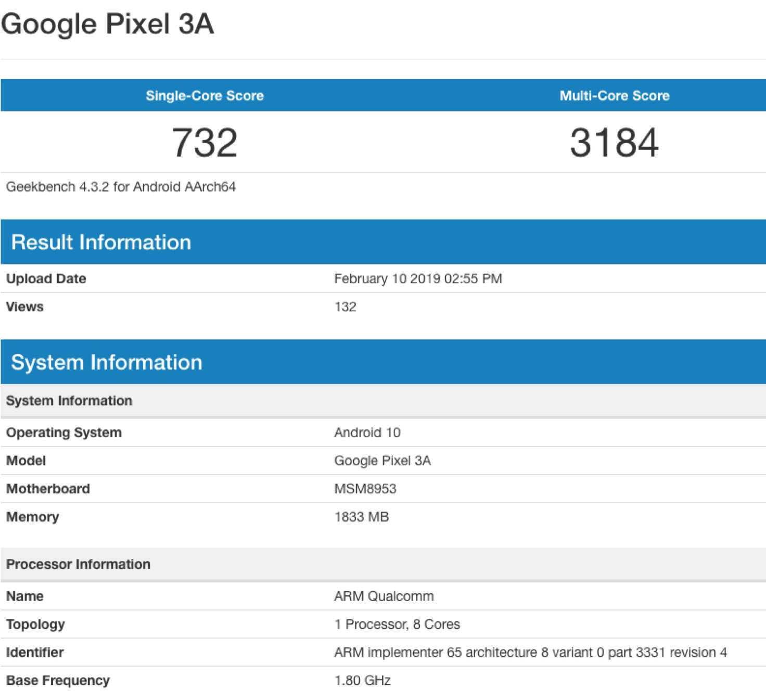Click the 1 Processor, 8 Cores topology value
Screen dimensions: 766x700
click(397, 625)
